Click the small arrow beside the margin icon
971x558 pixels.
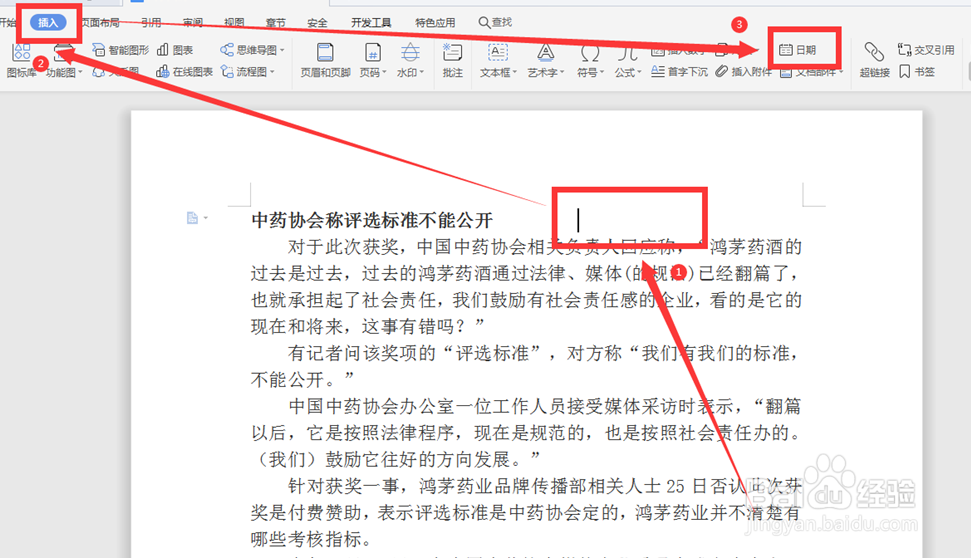point(206,218)
